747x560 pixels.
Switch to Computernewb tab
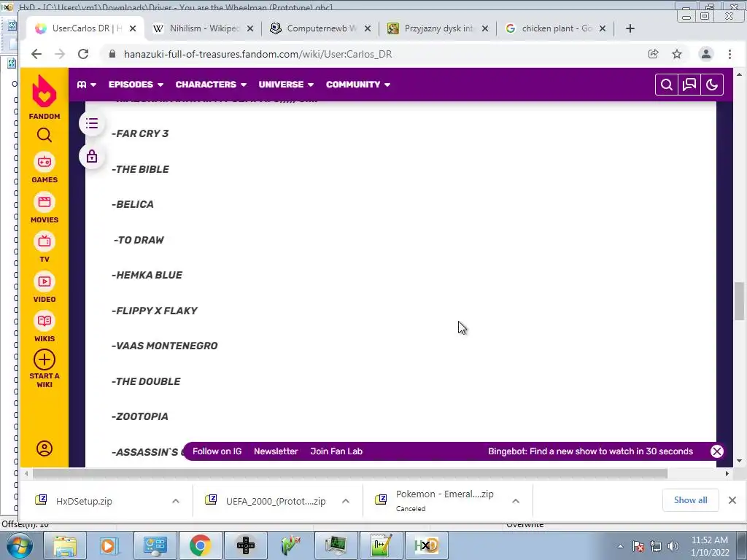[320, 28]
